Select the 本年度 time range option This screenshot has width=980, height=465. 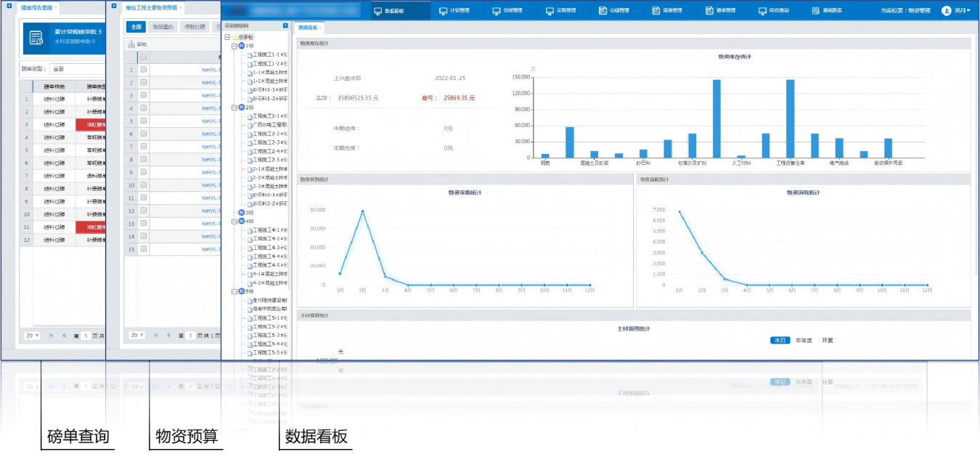pyautogui.click(x=804, y=340)
